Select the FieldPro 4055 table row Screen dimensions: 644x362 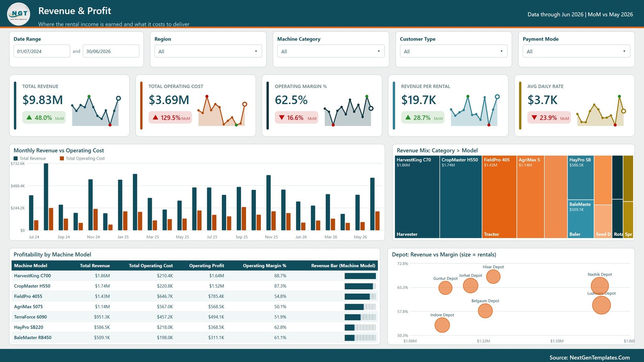(x=195, y=296)
